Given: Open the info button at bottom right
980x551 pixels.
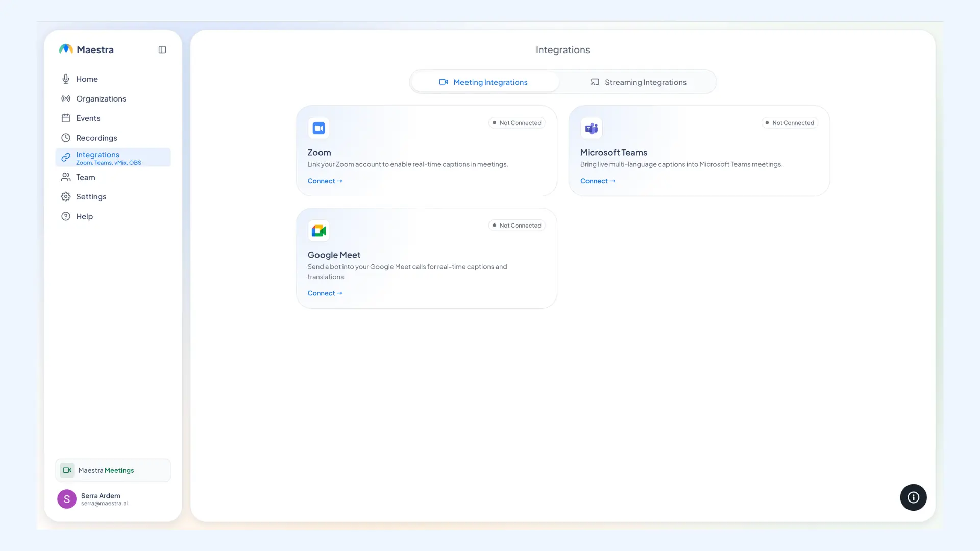Looking at the screenshot, I should [x=913, y=497].
